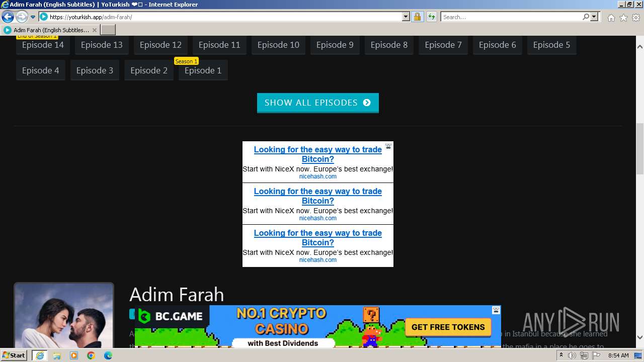Open Episode 14
The image size is (644, 362).
[x=43, y=45]
